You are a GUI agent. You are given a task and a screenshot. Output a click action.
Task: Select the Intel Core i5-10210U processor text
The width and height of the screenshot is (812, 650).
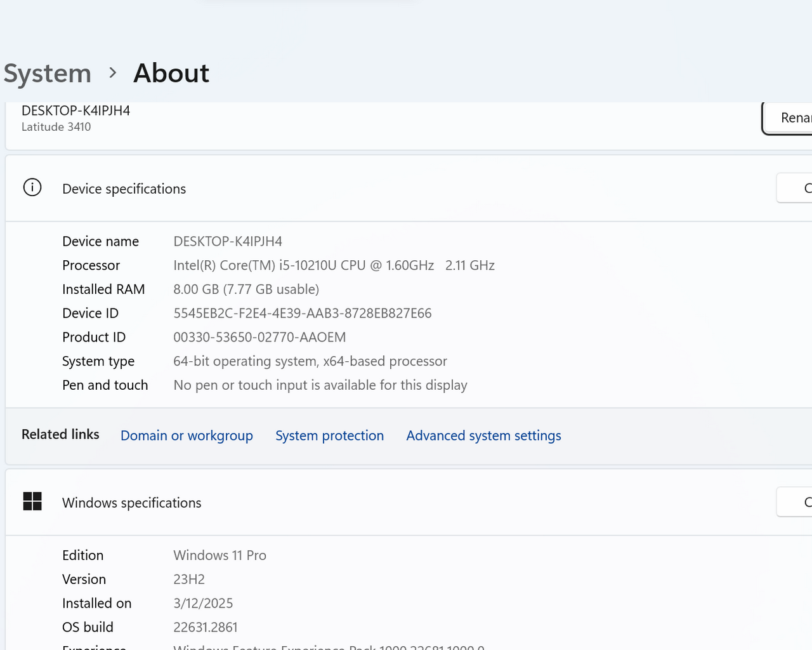click(x=334, y=265)
